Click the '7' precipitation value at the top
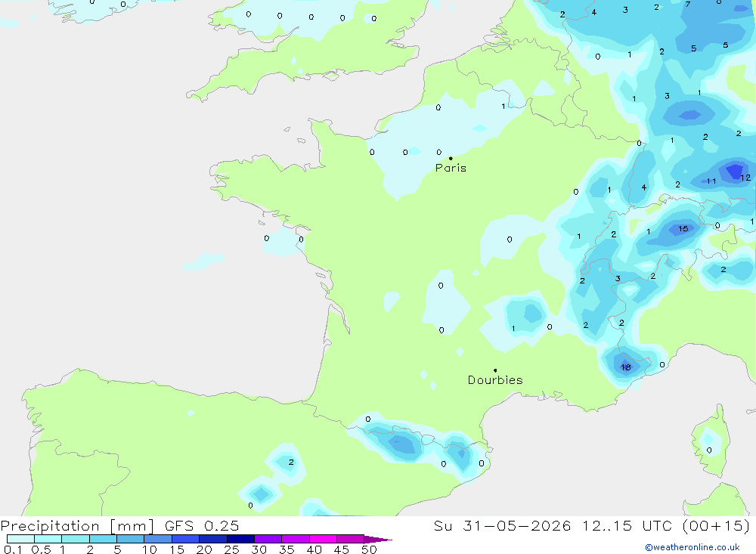 click(x=687, y=4)
